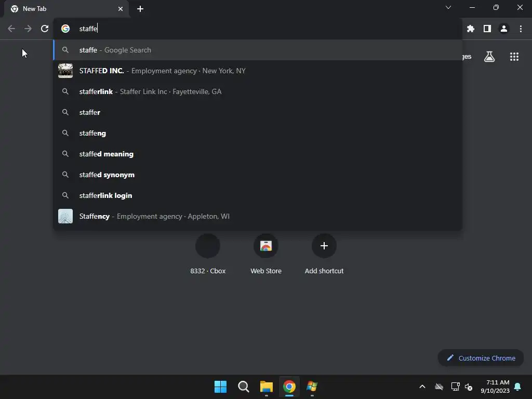Click the network tray icon
Screen dimensions: 532x399
click(x=455, y=387)
